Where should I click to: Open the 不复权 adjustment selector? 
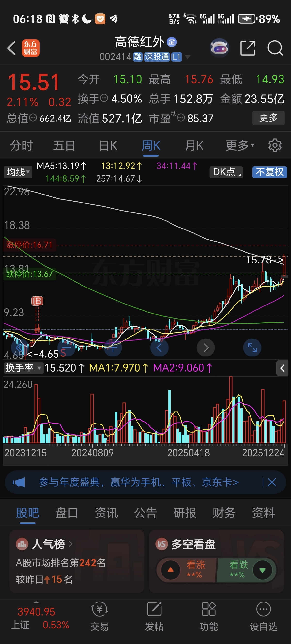[269, 172]
